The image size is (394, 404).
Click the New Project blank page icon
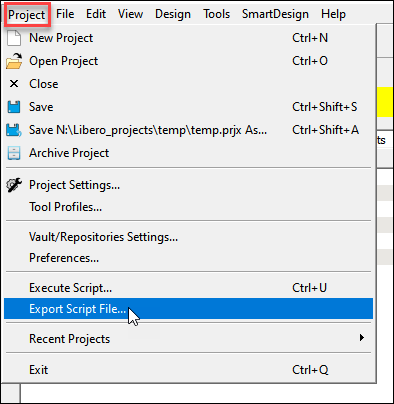[14, 38]
